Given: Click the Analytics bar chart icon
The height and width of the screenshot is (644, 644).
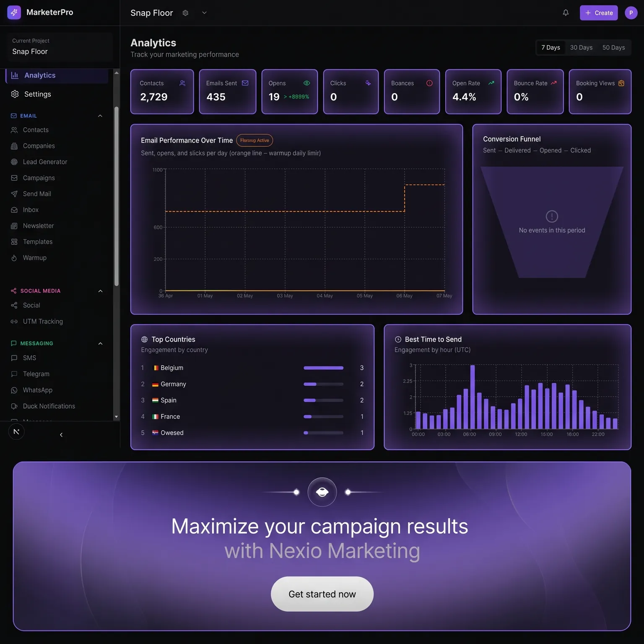Looking at the screenshot, I should (15, 75).
